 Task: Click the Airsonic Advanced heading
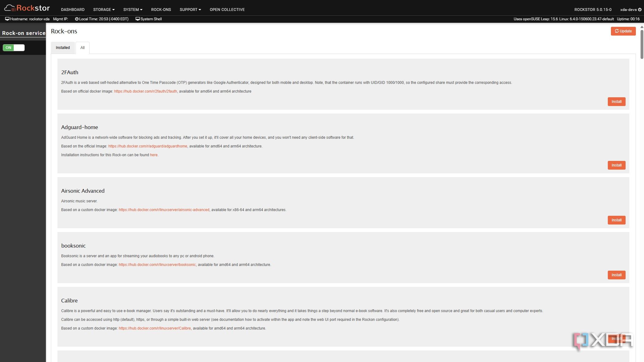pyautogui.click(x=83, y=191)
